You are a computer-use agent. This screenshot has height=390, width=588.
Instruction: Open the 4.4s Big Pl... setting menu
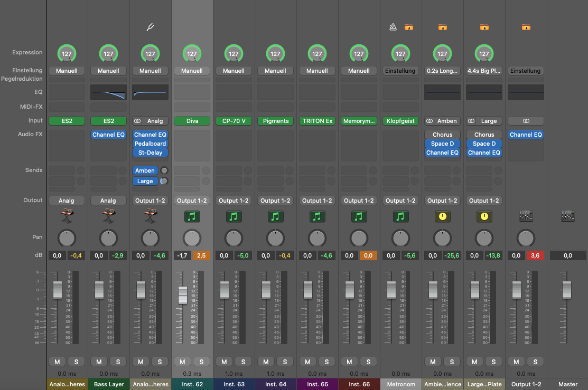484,71
